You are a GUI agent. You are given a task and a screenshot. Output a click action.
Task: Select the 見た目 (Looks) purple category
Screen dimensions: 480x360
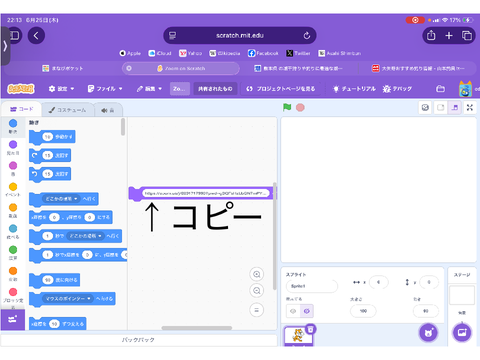tap(13, 148)
